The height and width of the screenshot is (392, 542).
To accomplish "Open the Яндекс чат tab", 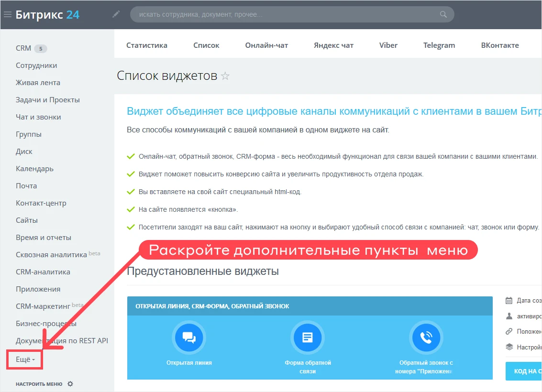I will coord(333,45).
